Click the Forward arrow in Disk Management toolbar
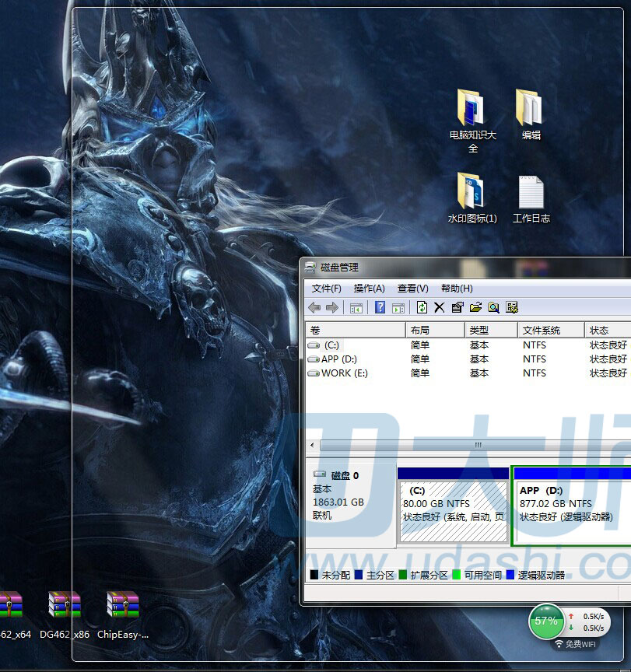631x672 pixels. (332, 307)
